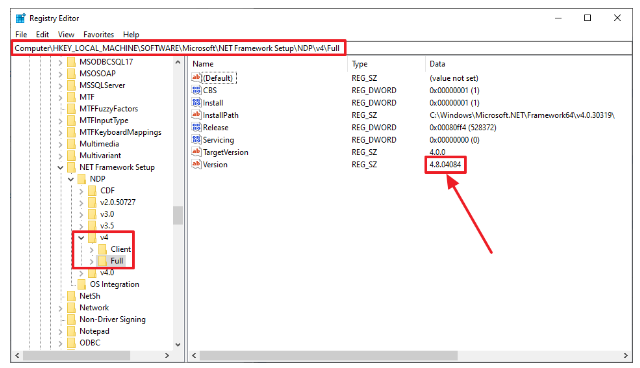Click the v2.0.50727 folder icon
Image resolution: width=640 pixels, height=368 pixels.
coord(93,202)
